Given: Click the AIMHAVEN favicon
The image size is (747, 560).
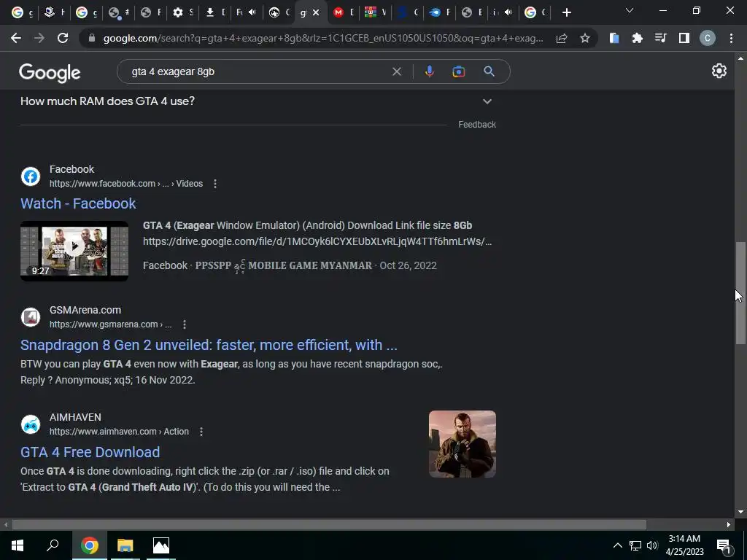Looking at the screenshot, I should coord(31,424).
